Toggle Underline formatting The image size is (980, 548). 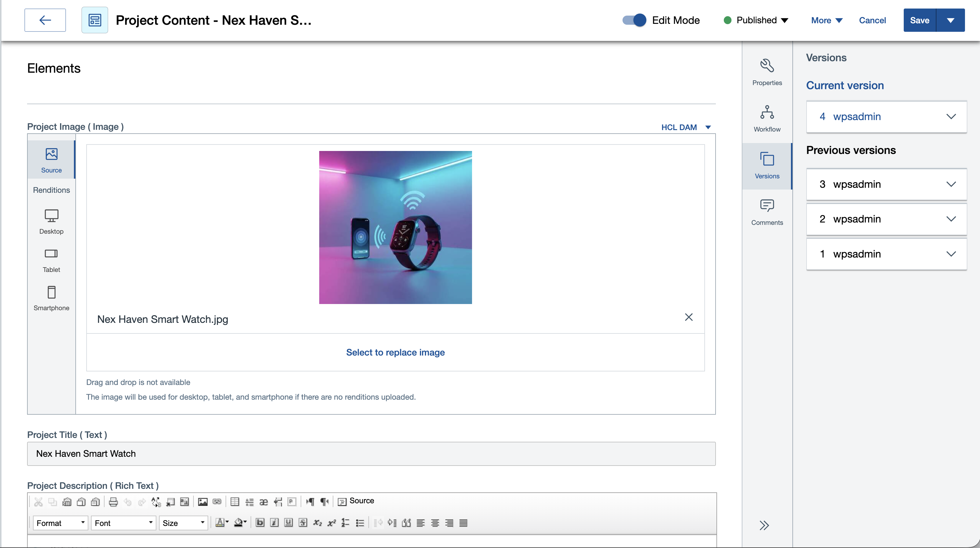click(x=289, y=523)
